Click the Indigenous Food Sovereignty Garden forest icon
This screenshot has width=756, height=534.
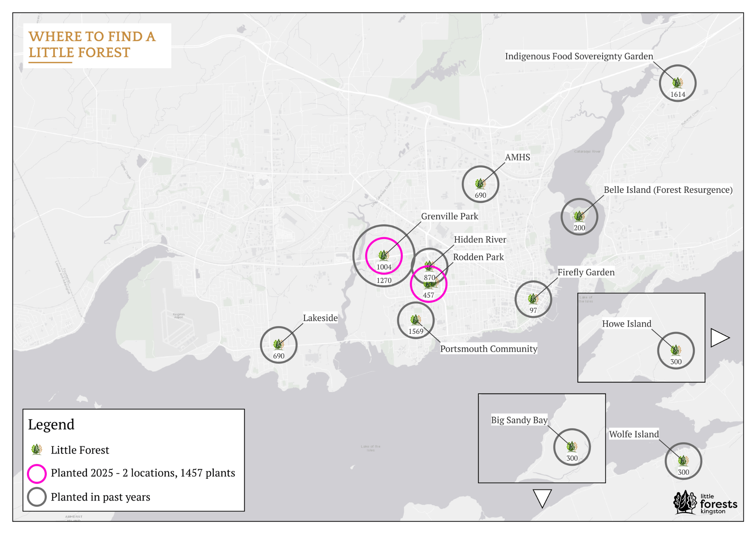click(677, 83)
